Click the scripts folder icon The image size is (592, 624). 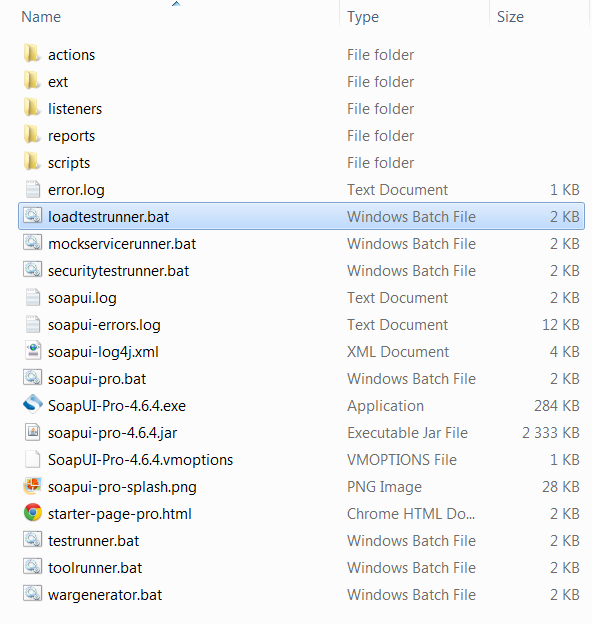tap(32, 162)
